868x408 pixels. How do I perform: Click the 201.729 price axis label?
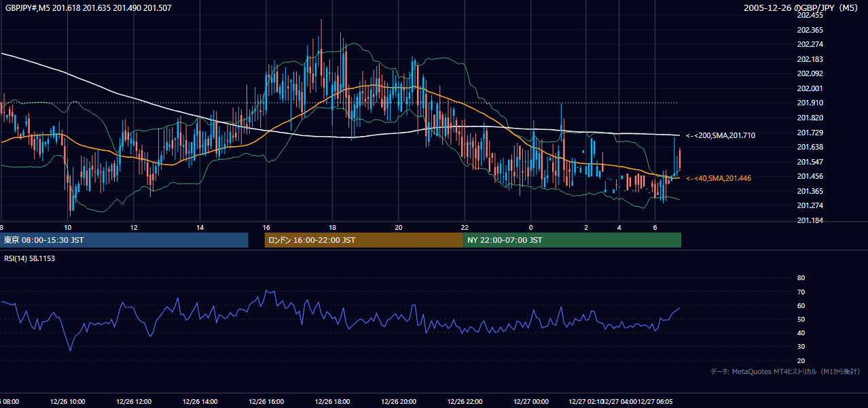coord(810,133)
